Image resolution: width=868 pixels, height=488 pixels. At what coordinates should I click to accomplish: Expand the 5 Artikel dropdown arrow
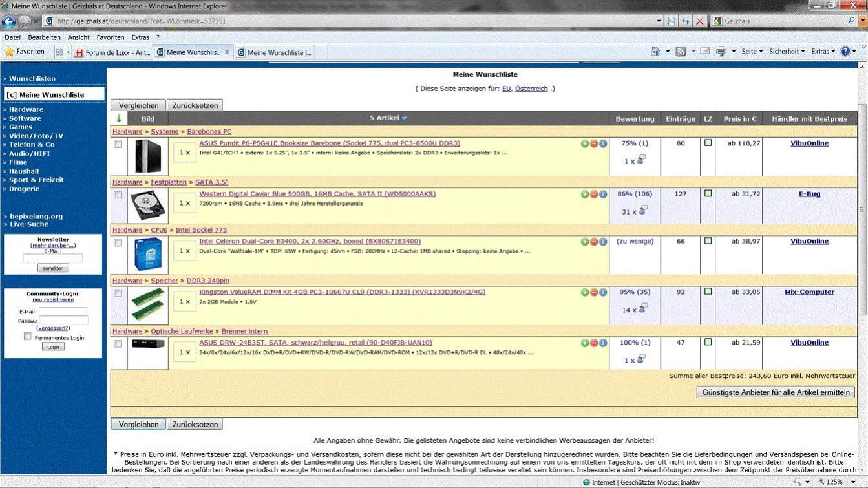(404, 118)
